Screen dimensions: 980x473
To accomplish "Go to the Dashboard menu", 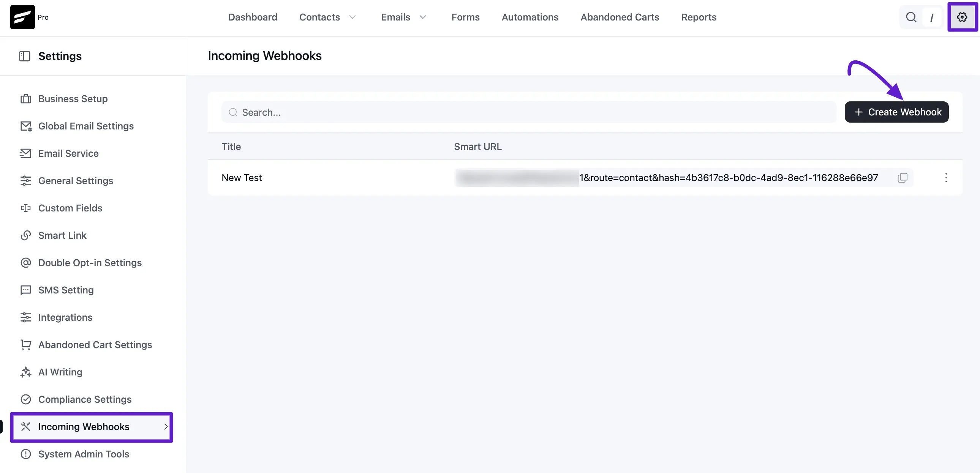I will coord(253,17).
